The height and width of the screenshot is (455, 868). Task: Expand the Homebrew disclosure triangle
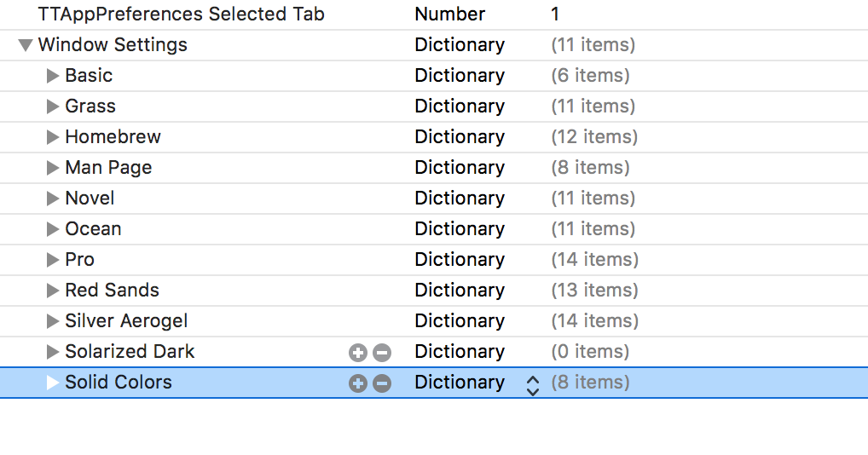pyautogui.click(x=53, y=137)
